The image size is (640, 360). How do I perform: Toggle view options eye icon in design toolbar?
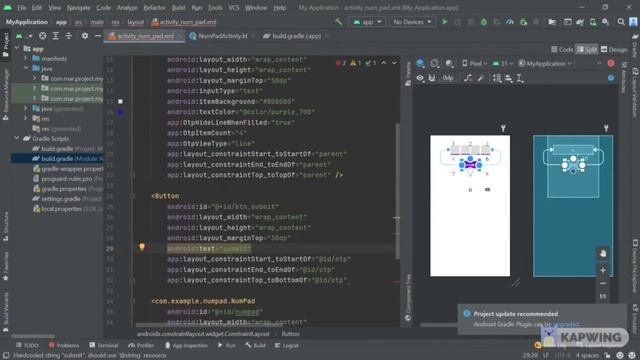coord(420,78)
